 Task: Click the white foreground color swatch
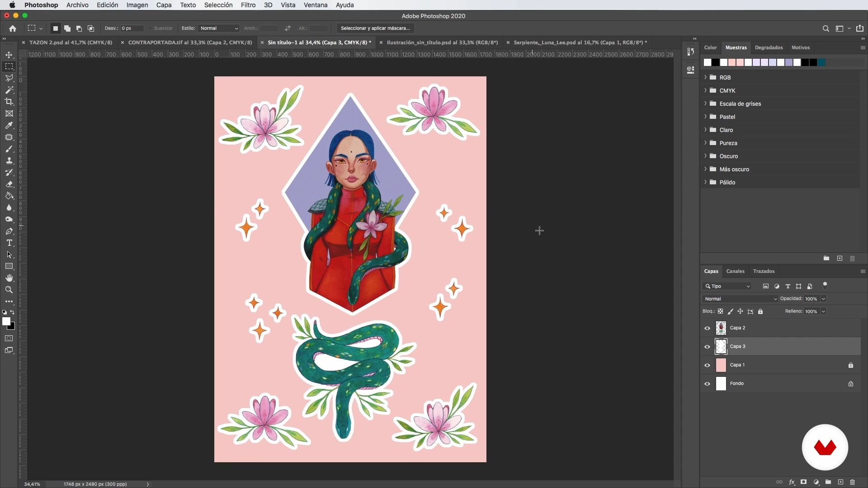coord(6,321)
